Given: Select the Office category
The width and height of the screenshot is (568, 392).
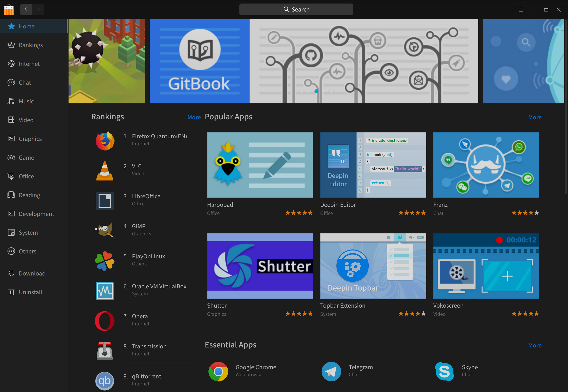Looking at the screenshot, I should 34,176.
